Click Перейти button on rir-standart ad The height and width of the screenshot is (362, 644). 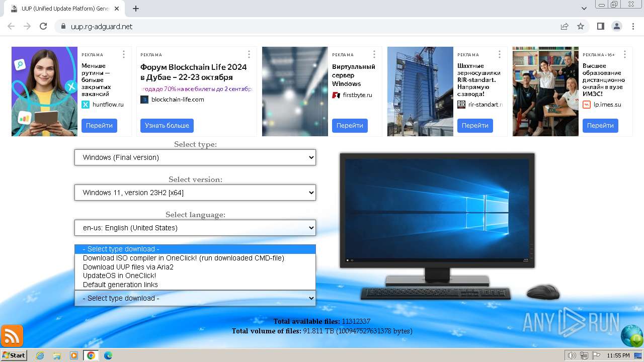(x=475, y=126)
